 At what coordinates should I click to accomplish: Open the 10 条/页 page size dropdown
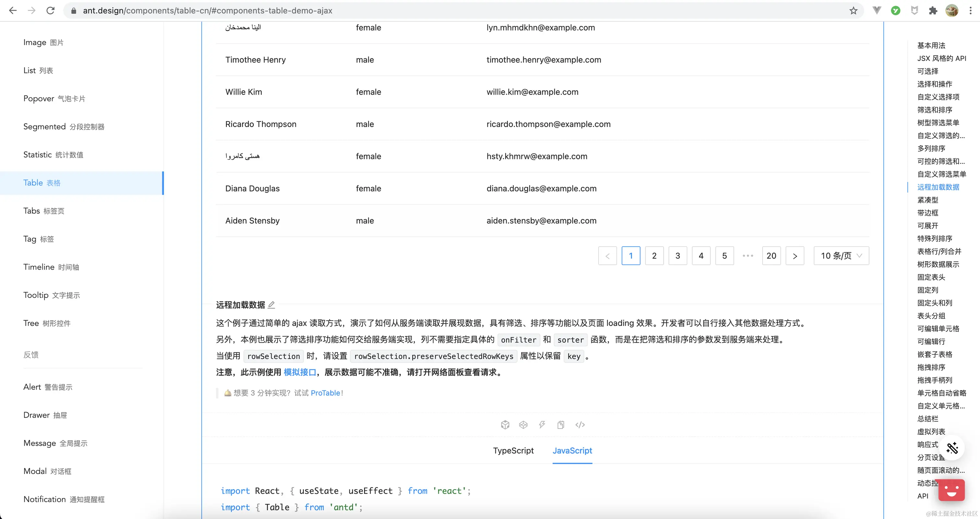[841, 256]
